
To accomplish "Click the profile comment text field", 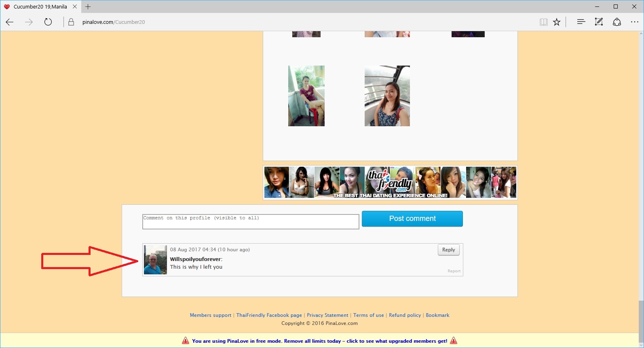I will 251,222.
